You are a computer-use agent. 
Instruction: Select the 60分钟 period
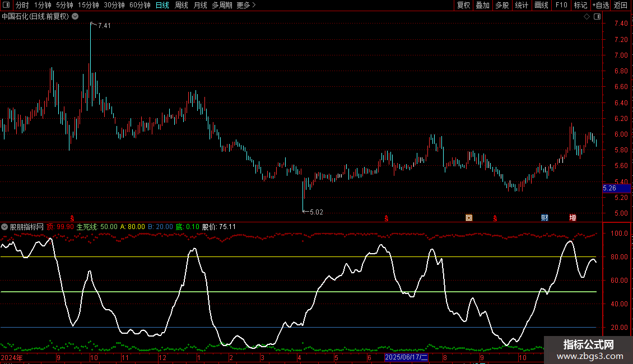click(139, 5)
